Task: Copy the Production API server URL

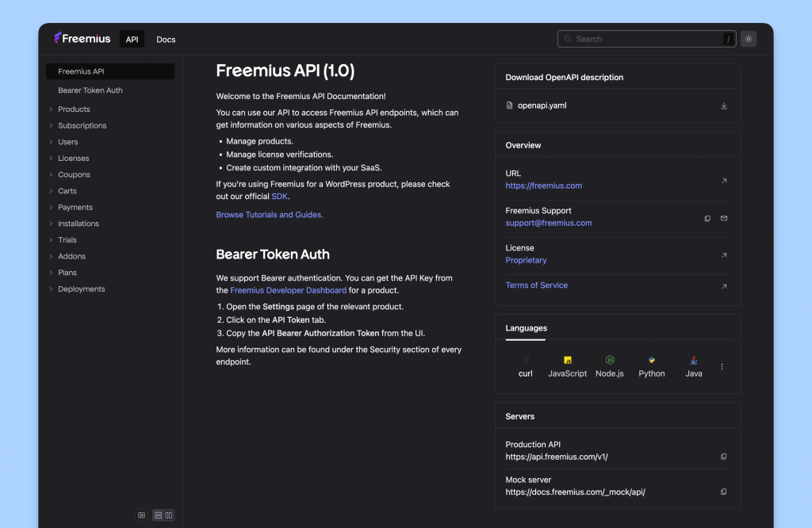Action: (723, 457)
